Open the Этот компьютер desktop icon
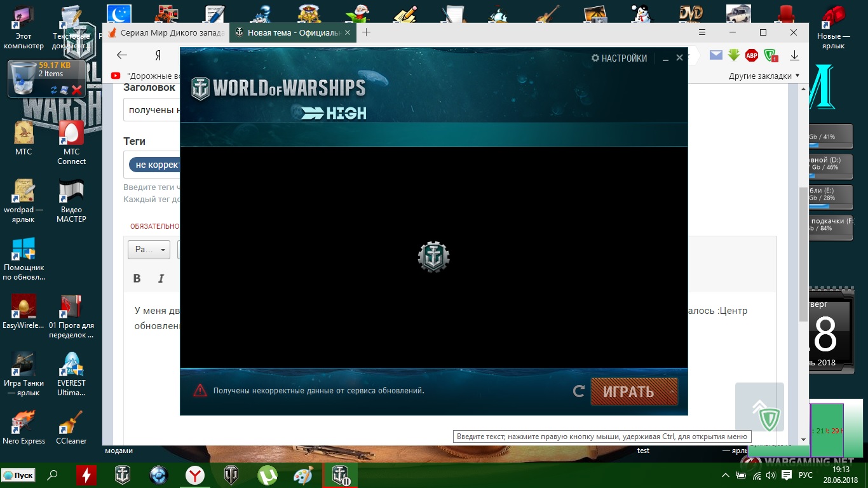Image resolution: width=868 pixels, height=488 pixels. click(x=24, y=29)
